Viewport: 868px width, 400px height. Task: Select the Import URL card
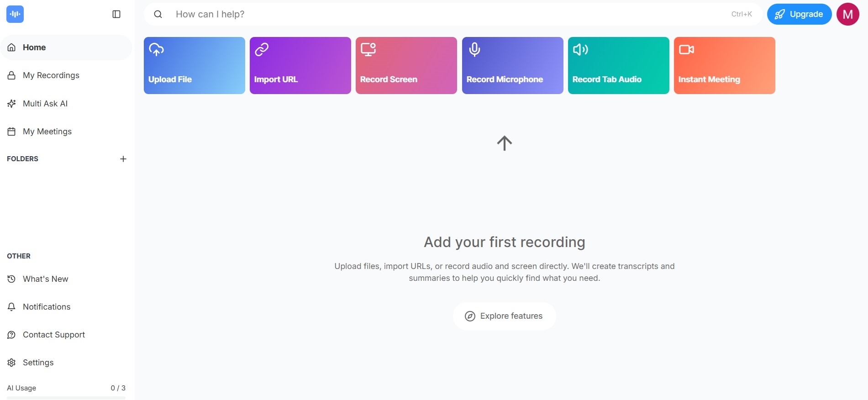[300, 66]
